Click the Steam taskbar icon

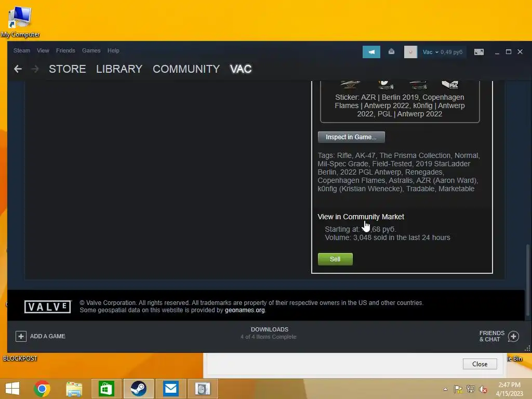[138, 389]
